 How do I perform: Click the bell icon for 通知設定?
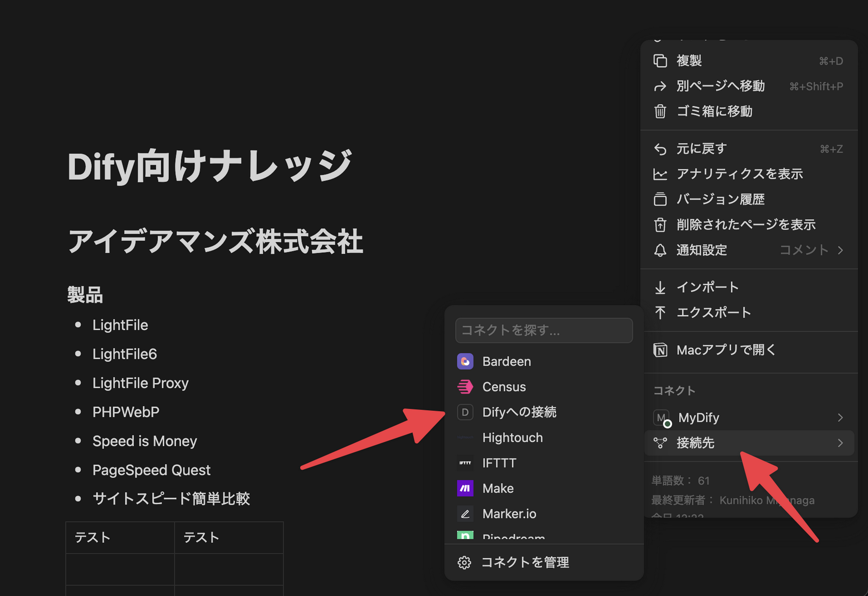pos(660,250)
